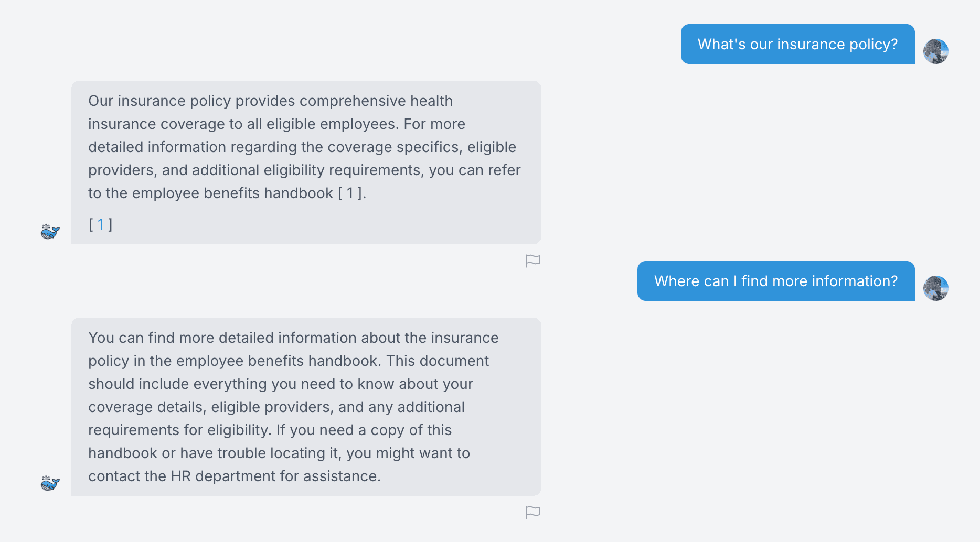
Task: Click the whale bot avatar beside second answer
Action: coord(50,483)
